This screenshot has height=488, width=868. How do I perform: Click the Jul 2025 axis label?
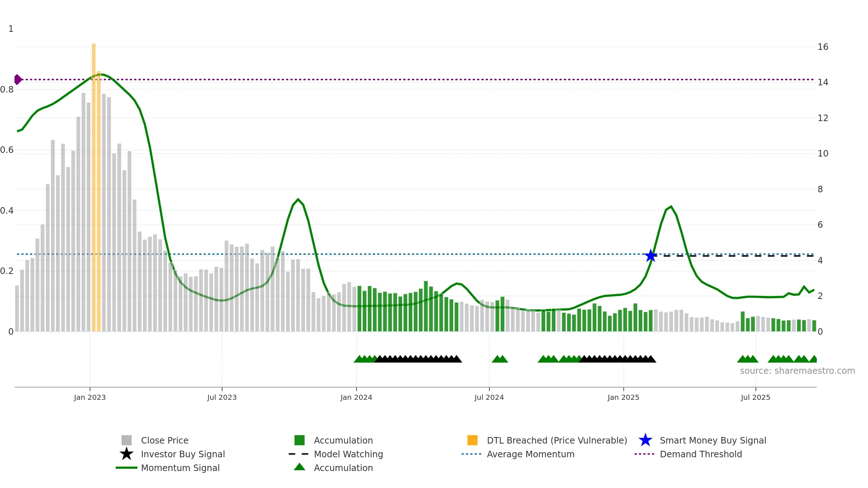tap(756, 398)
